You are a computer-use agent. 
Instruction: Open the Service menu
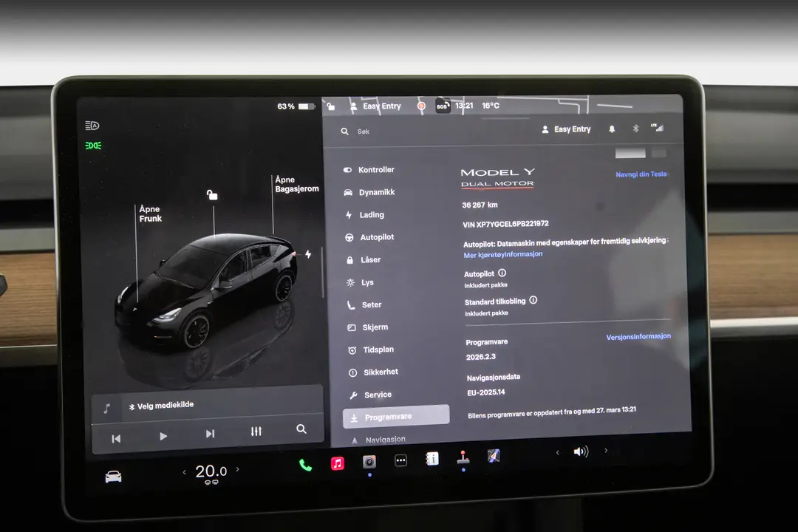[x=370, y=395]
